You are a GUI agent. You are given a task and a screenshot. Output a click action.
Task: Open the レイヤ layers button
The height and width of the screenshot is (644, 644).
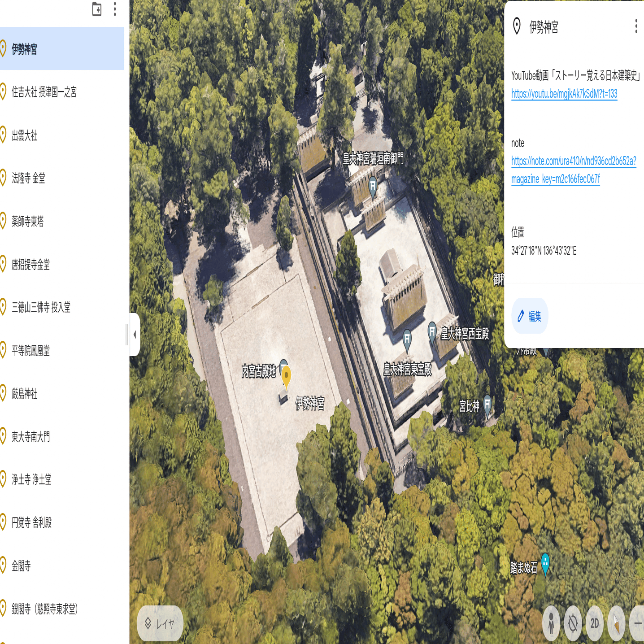click(160, 623)
